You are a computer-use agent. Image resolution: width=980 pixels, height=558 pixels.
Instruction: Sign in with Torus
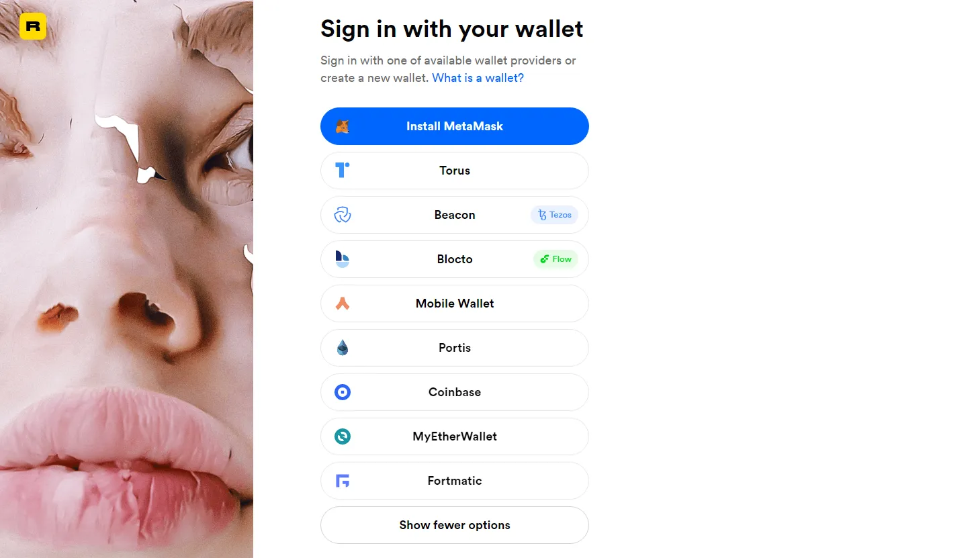pyautogui.click(x=455, y=171)
